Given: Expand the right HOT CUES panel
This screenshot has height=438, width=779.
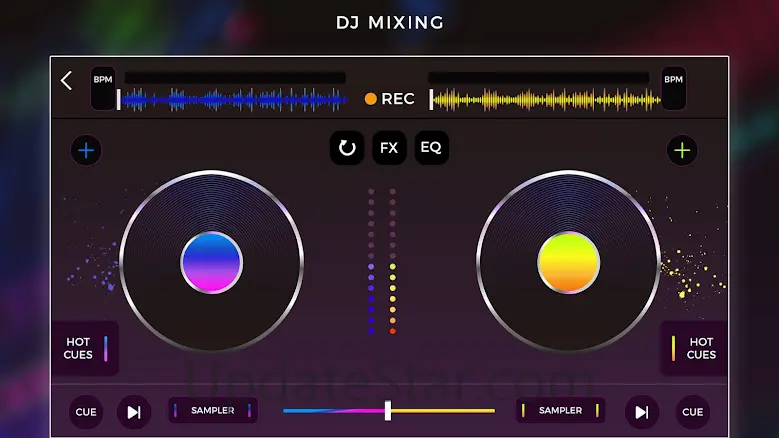Looking at the screenshot, I should 694,348.
